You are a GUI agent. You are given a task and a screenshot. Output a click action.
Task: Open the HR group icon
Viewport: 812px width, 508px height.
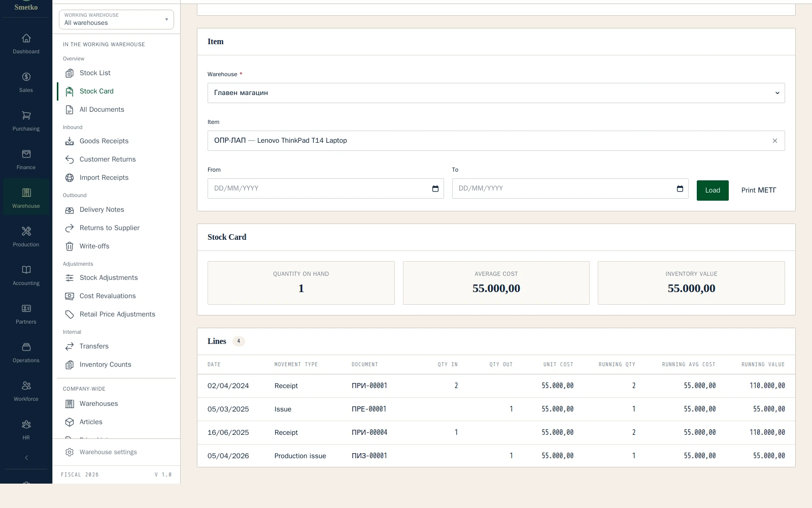pos(26,424)
